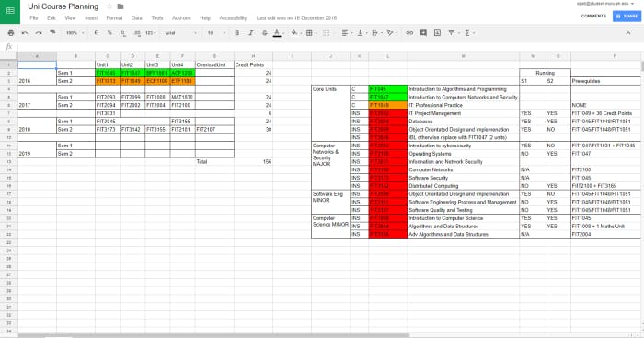Open the Comments button
644x338 pixels.
tap(593, 16)
